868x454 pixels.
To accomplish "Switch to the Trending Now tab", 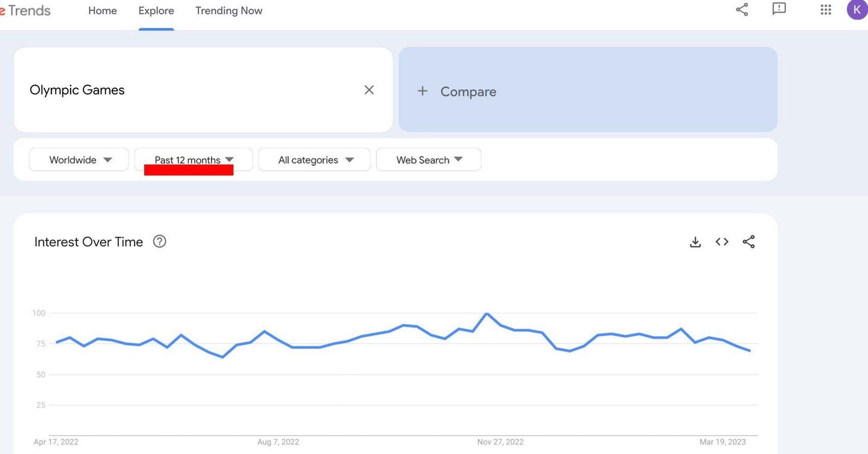I will tap(229, 11).
